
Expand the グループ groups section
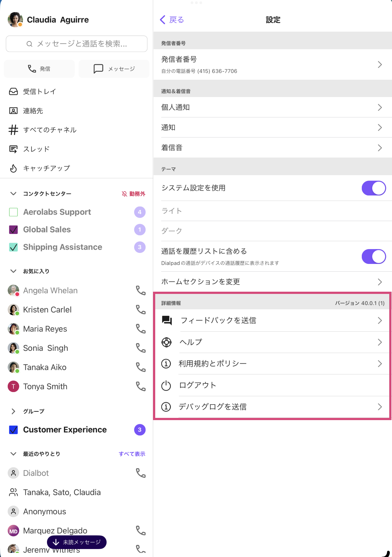[13, 411]
